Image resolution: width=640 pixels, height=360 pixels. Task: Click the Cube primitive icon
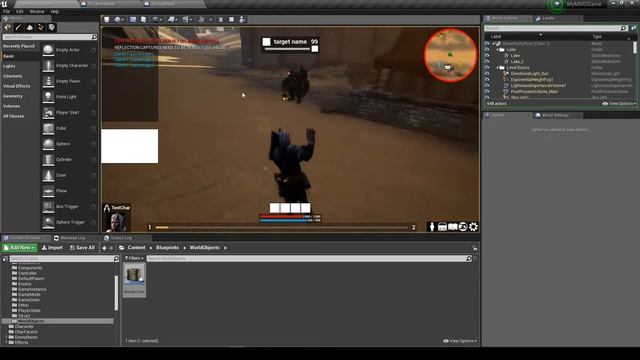[48, 128]
